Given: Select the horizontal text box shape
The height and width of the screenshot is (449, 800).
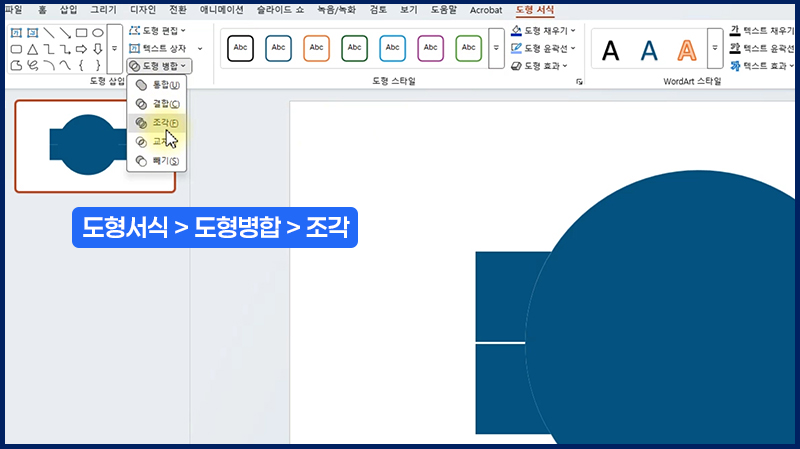Looking at the screenshot, I should (x=16, y=33).
